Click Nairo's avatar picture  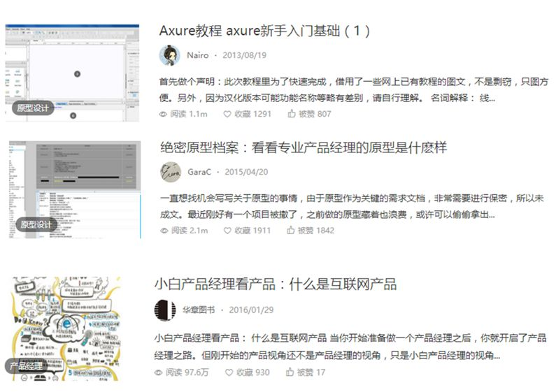coord(169,55)
